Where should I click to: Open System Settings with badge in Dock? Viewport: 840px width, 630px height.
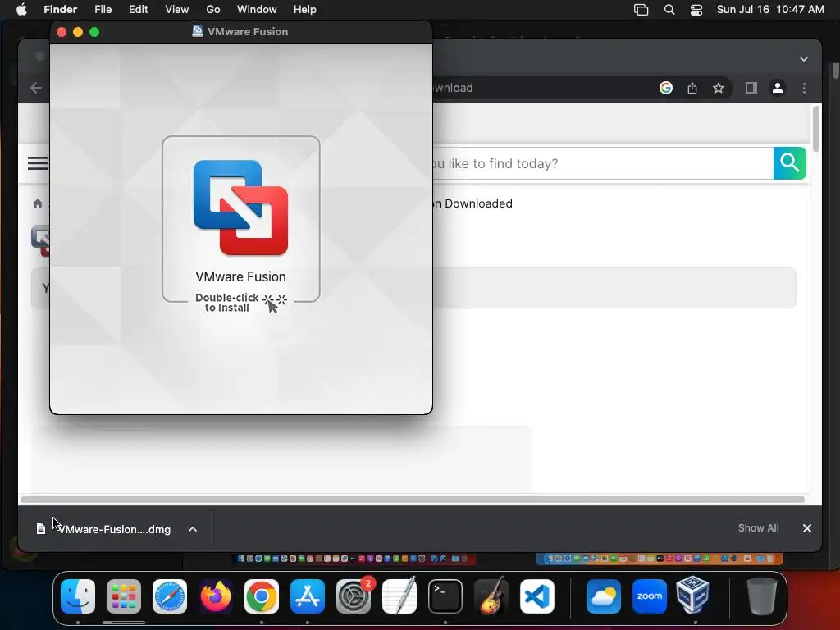coord(354,596)
